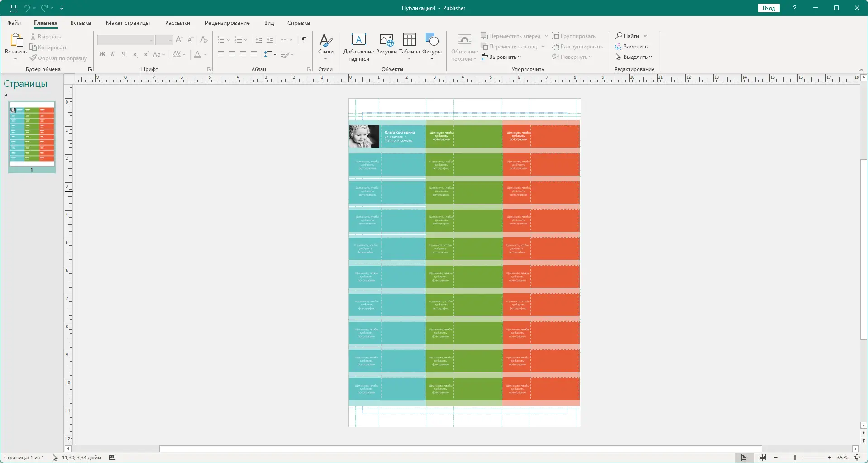
Task: Toggle superscript formatting
Action: point(146,54)
